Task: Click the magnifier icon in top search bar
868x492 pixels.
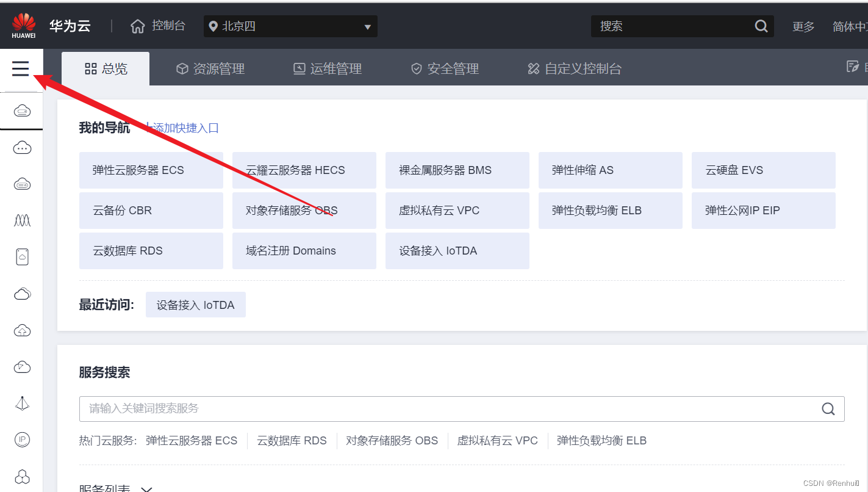Action: [761, 26]
